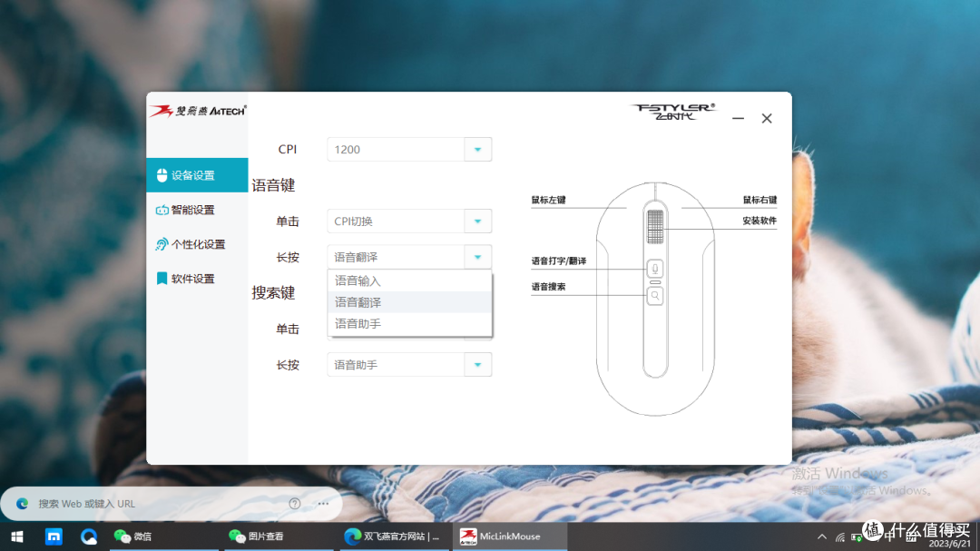
Task: Expand the voice key 单击 dropdown arrow
Action: (478, 221)
